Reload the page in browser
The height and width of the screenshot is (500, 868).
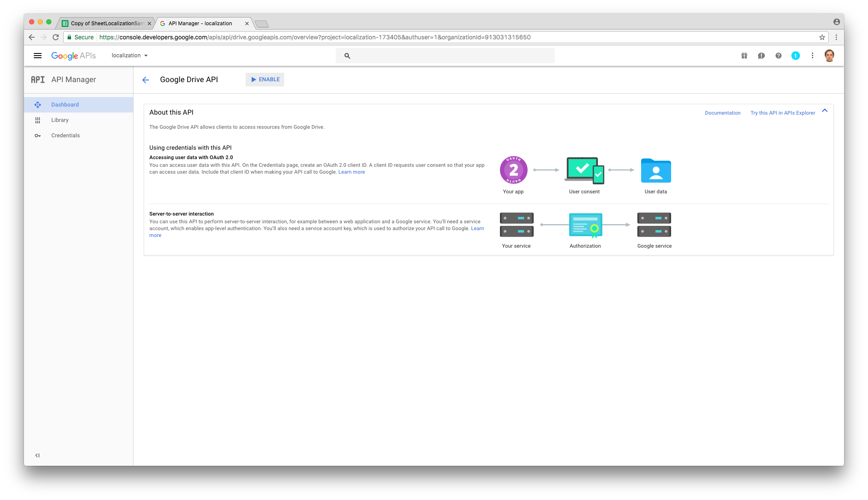pos(56,37)
